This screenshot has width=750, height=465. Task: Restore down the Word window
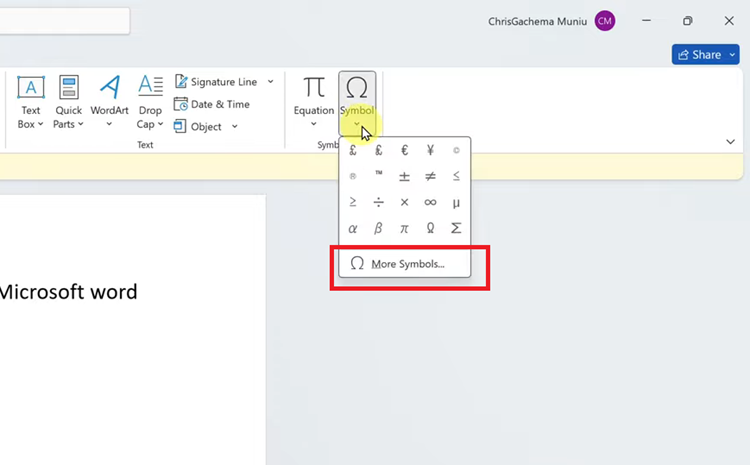point(687,21)
